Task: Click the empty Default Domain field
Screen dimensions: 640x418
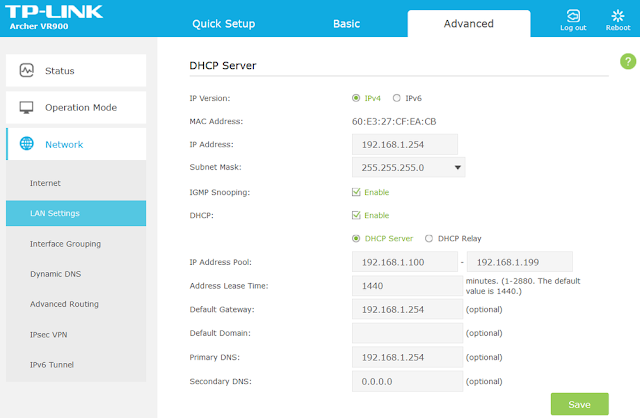Action: [x=407, y=333]
